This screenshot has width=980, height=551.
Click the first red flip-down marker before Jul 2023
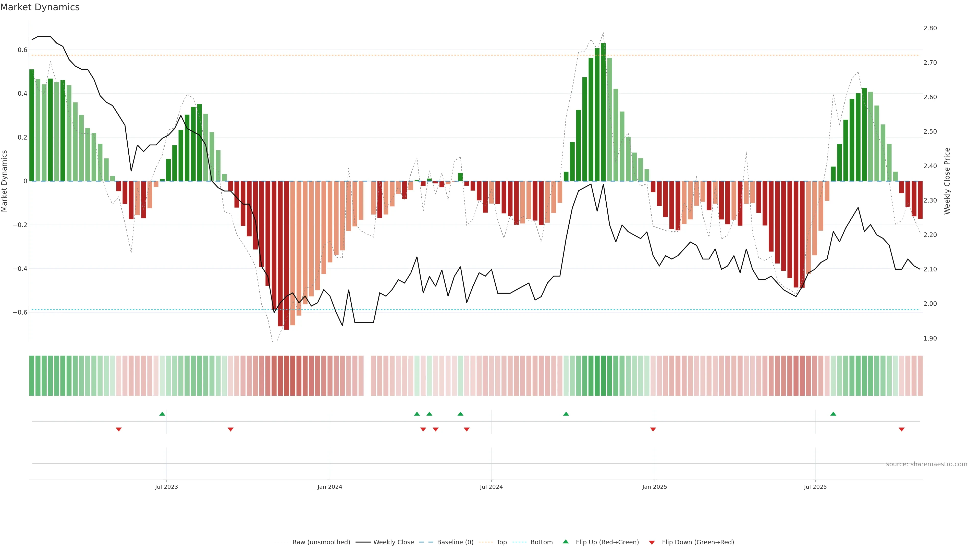[119, 429]
